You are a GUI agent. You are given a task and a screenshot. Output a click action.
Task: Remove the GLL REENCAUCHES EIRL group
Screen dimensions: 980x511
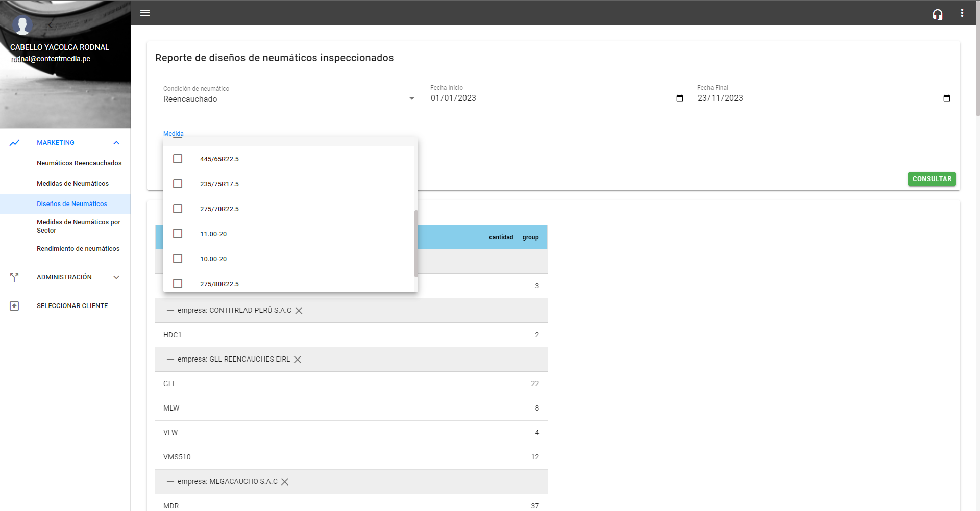coord(298,360)
